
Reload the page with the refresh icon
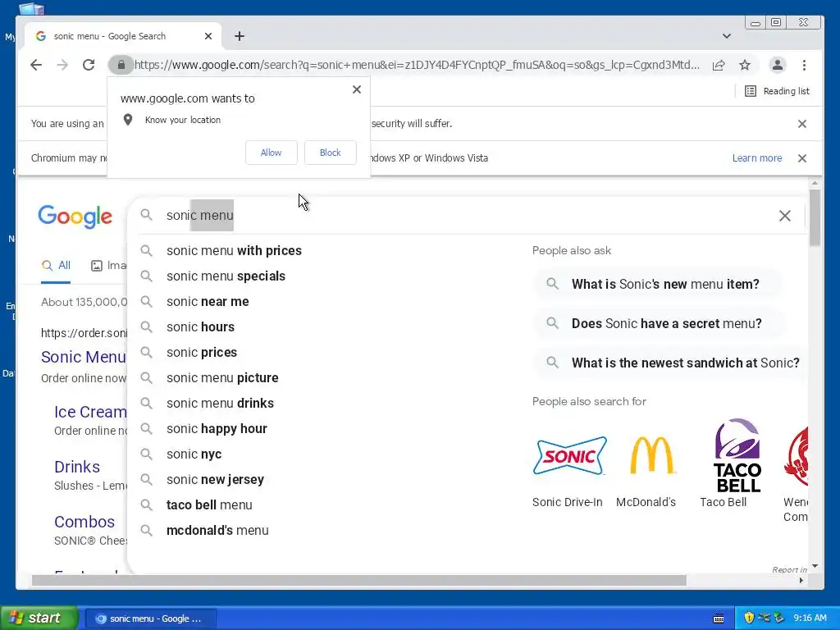pos(89,65)
